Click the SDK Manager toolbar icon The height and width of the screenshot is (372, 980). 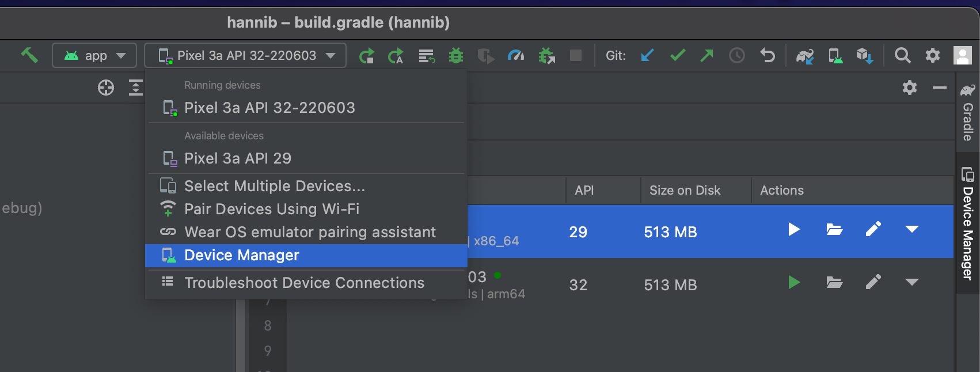865,56
